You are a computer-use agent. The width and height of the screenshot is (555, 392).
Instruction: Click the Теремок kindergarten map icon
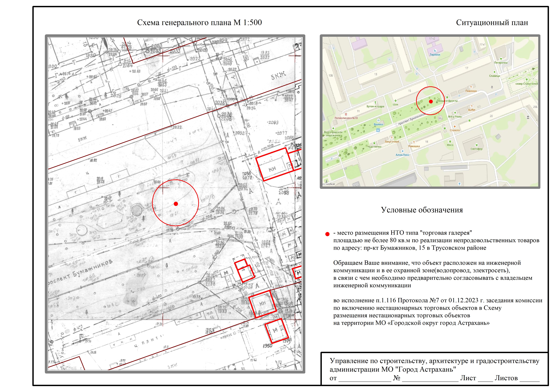pyautogui.click(x=435, y=51)
